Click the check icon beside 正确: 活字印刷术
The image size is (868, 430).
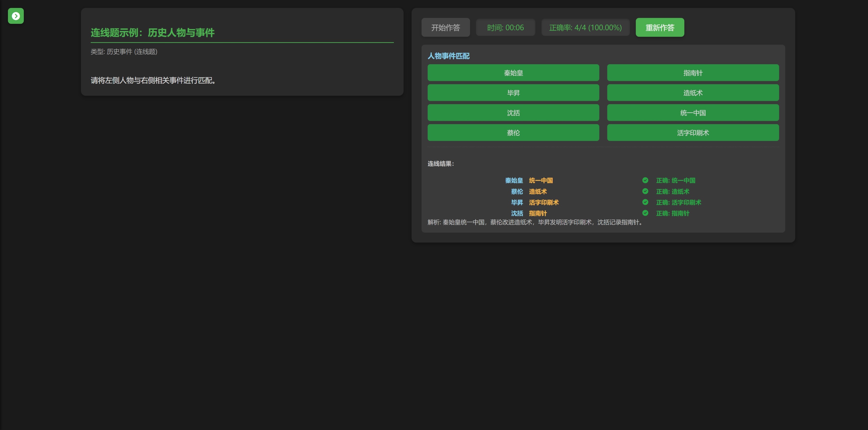coord(645,202)
